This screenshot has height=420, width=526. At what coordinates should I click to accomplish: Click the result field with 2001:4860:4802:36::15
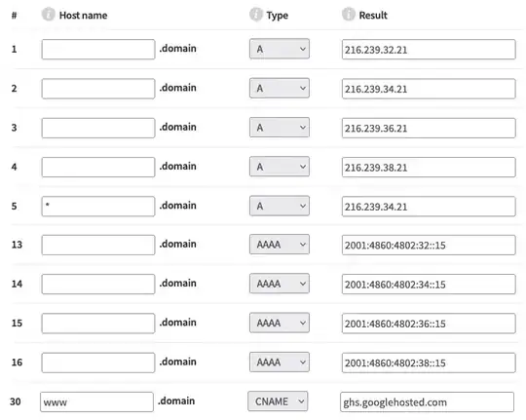[x=429, y=324]
